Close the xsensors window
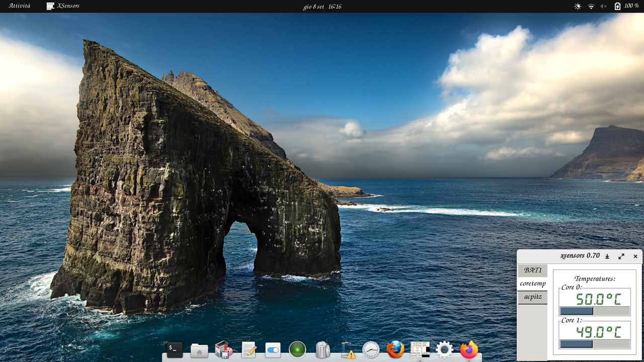 (635, 256)
